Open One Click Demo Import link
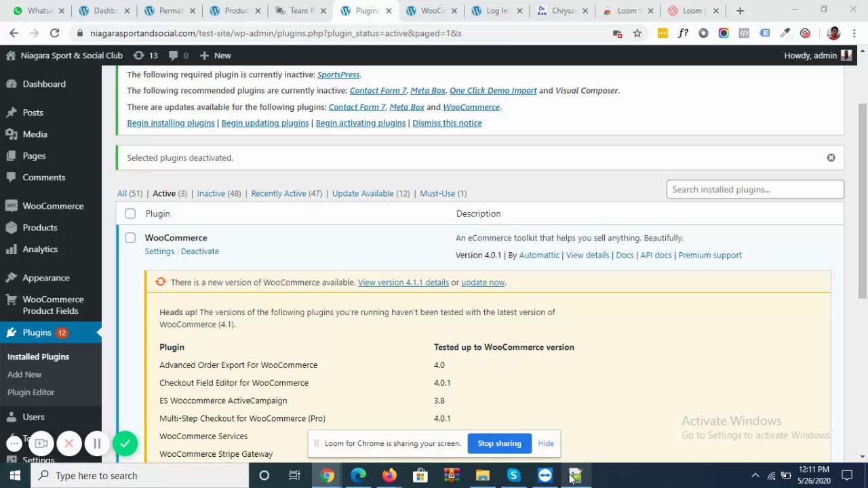 pos(493,90)
